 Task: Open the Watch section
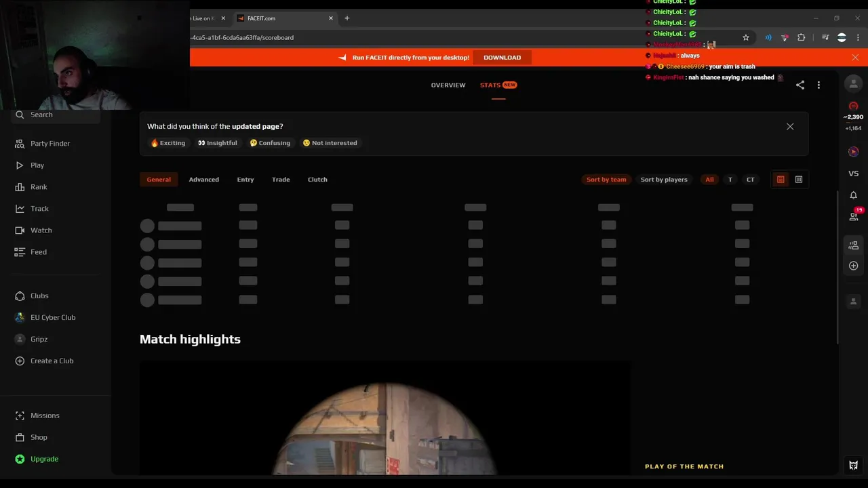[x=41, y=230]
